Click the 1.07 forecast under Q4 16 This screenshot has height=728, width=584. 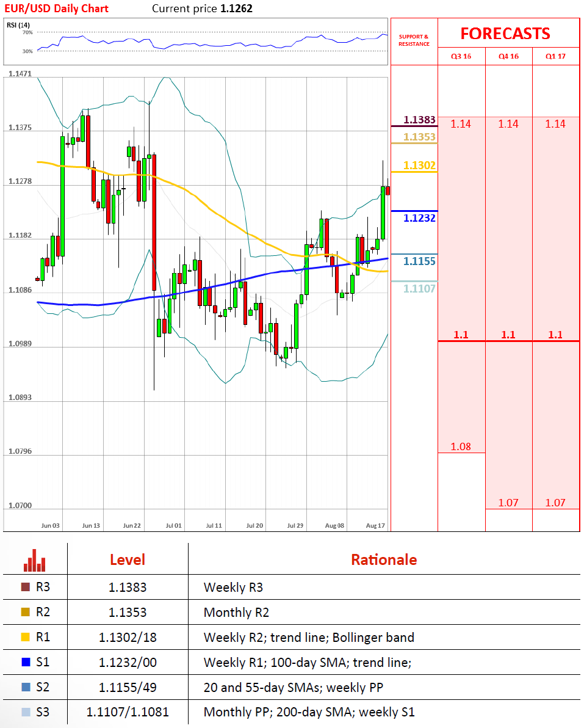point(508,503)
